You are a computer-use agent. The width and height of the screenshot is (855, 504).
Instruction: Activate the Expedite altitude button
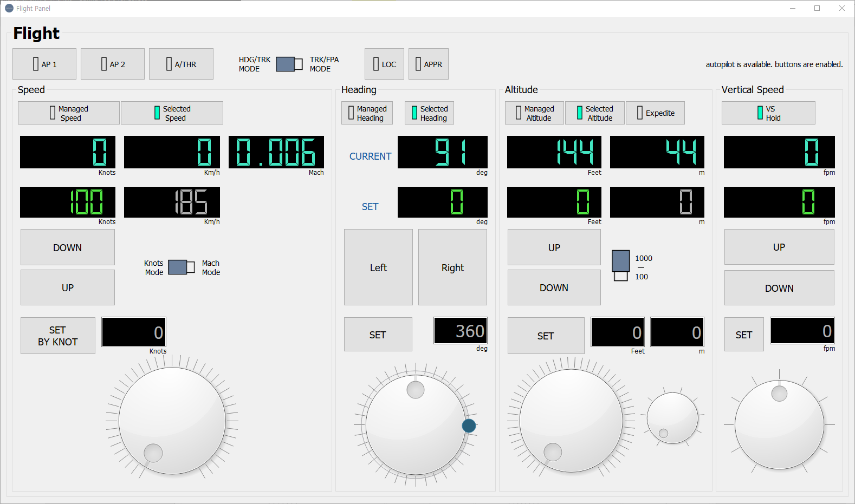[x=655, y=113]
